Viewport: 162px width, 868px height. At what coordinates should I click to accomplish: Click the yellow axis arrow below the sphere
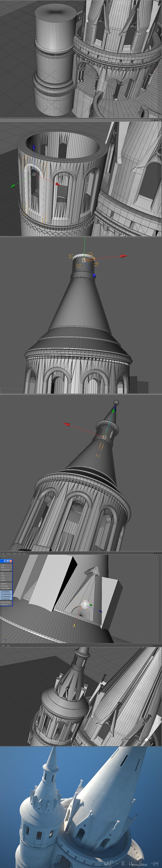[x=74, y=626]
